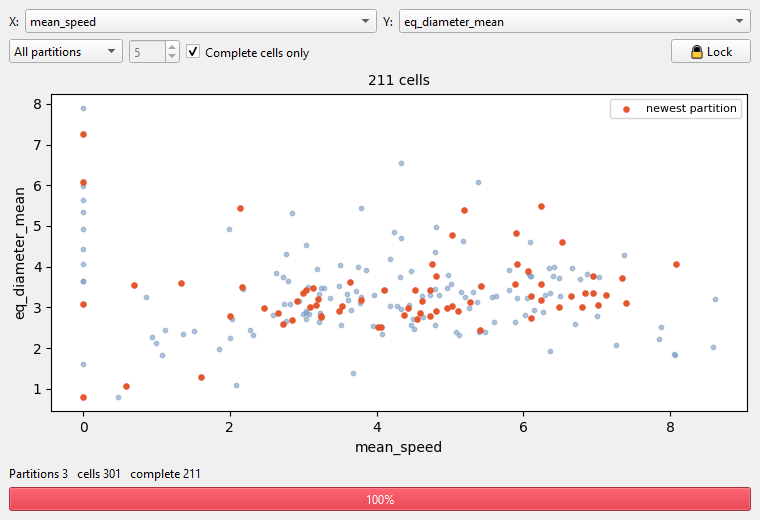Viewport: 760px width, 520px height.
Task: Click the mean_speed axis label below plot
Action: click(x=398, y=447)
